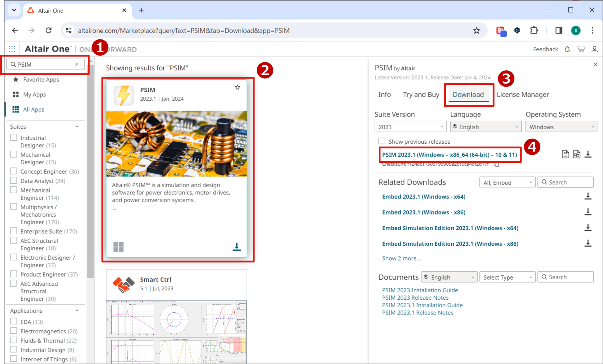Bookmark this page with the star icon
603x364 pixels.
pos(476,30)
